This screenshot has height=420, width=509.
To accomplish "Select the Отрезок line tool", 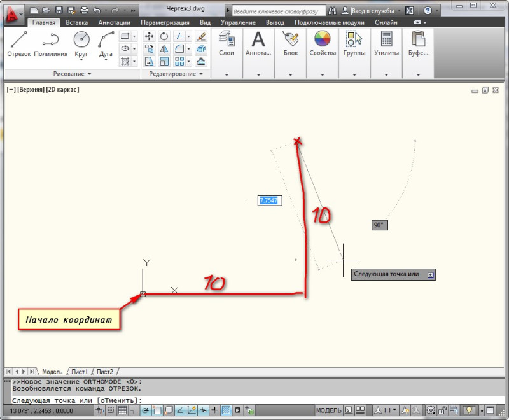I will (x=19, y=44).
